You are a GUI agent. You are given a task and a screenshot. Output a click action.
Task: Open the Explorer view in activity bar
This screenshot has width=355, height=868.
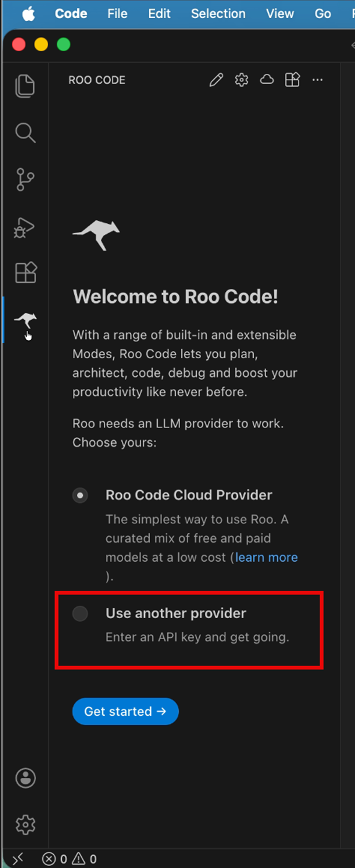[x=25, y=86]
